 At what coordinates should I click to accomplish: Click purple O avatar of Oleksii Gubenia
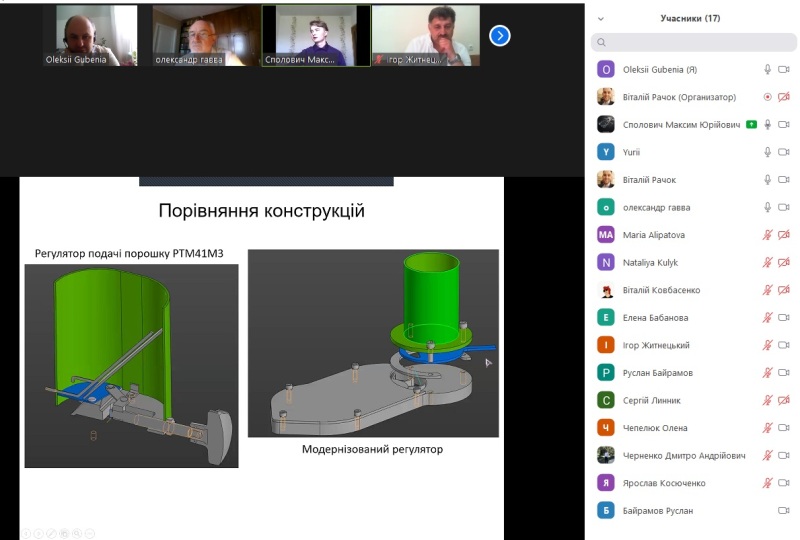606,69
